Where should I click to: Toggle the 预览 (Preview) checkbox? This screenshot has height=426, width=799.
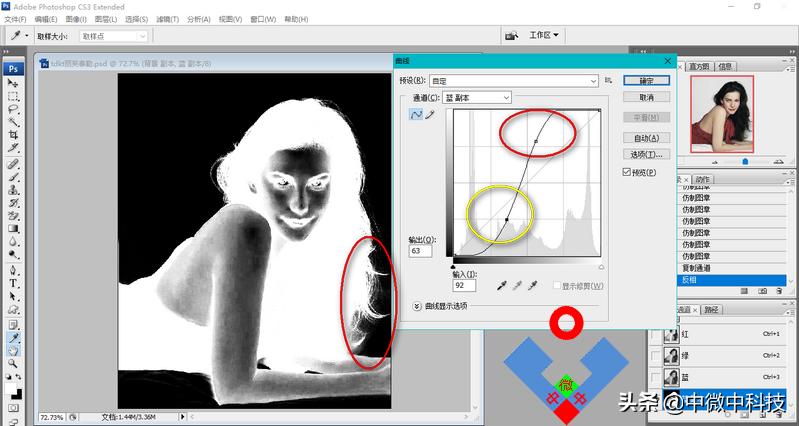coord(626,172)
